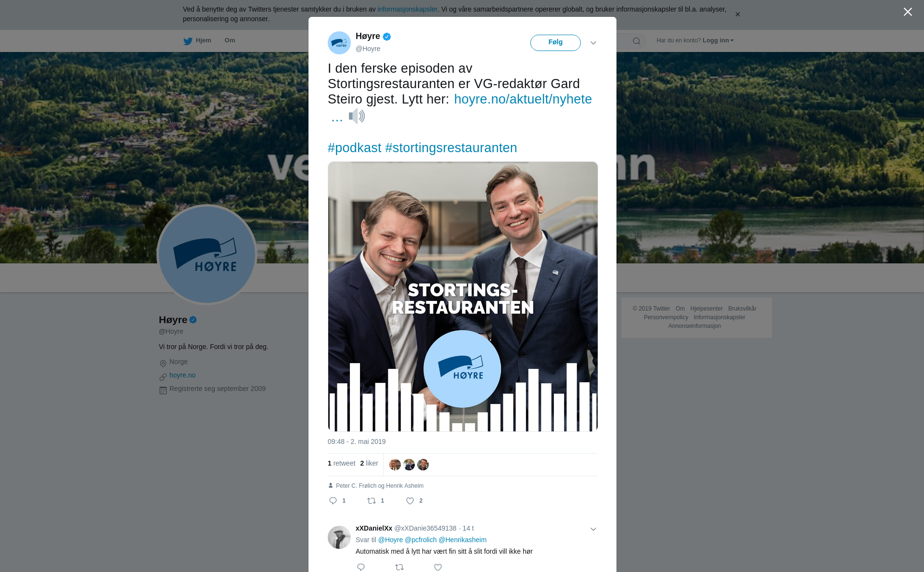Open the informasjonskapsler link in the banner
924x572 pixels.
407,9
